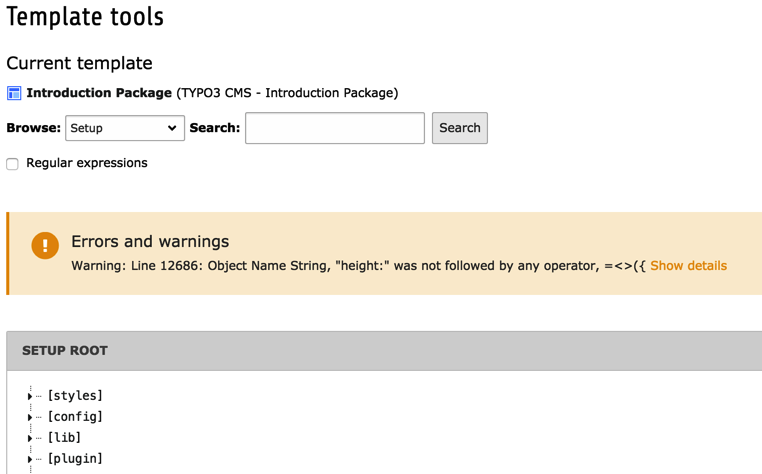Image resolution: width=762 pixels, height=474 pixels.
Task: Expand the [styles] tree node arrow
Action: [x=30, y=397]
